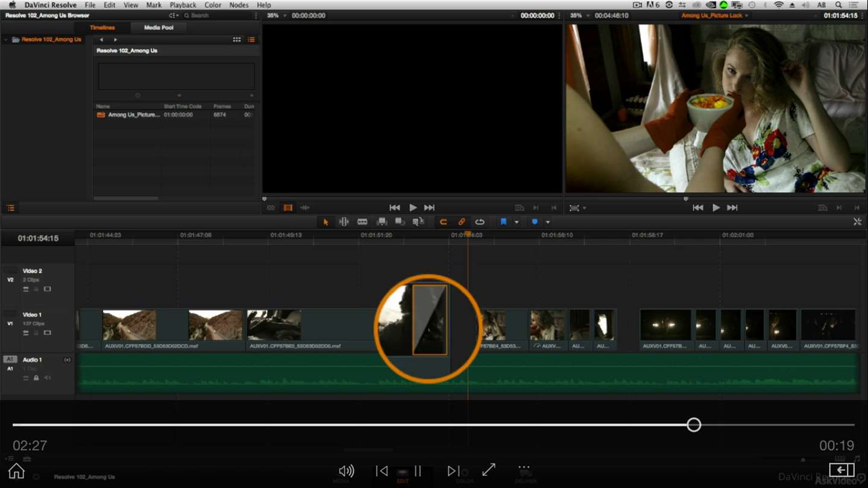Toggle timeline snapping magnet

pos(443,222)
